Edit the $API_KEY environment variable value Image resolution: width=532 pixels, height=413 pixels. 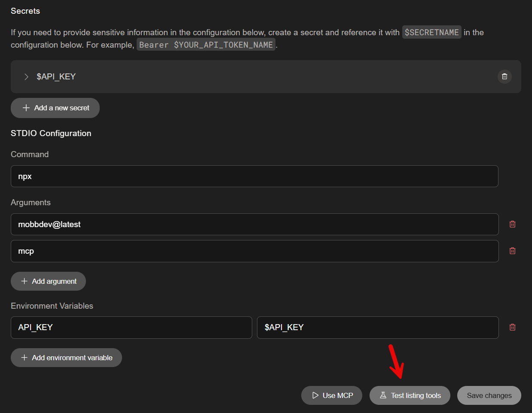click(377, 328)
